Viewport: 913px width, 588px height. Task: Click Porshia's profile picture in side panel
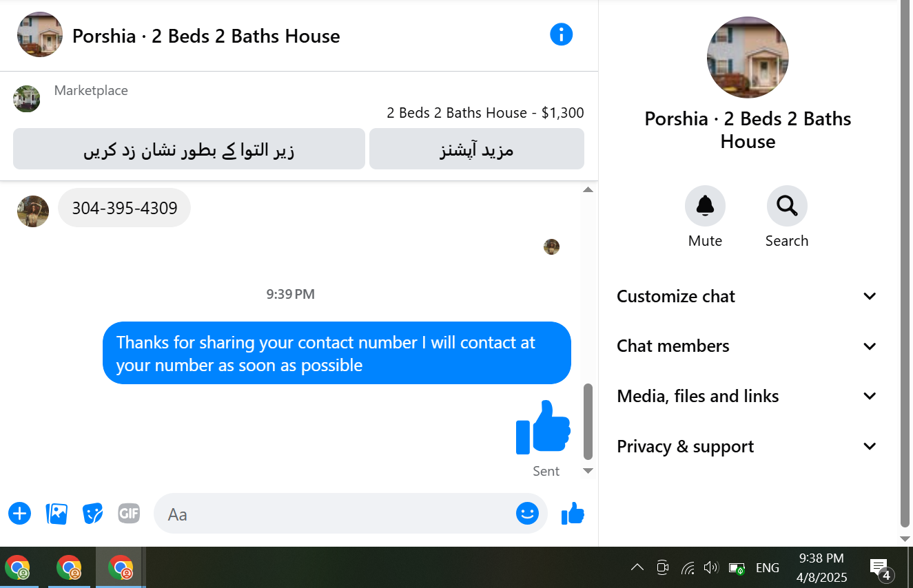coord(748,57)
